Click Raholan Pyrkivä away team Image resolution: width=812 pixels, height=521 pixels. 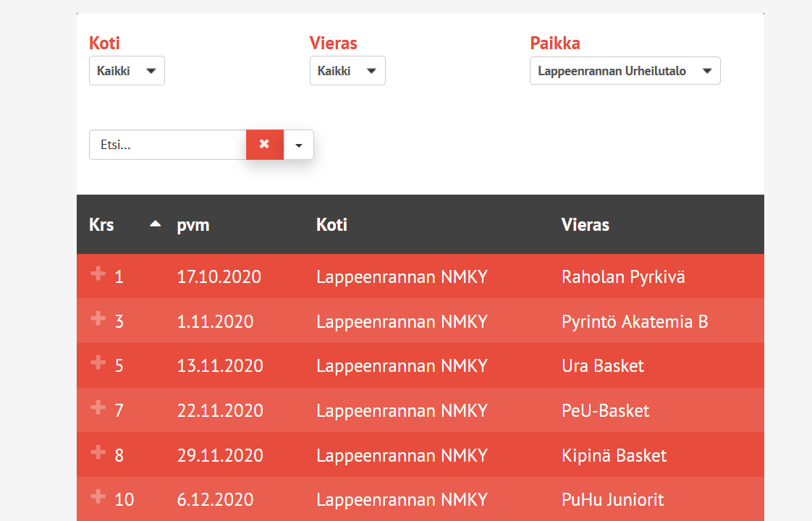click(624, 277)
